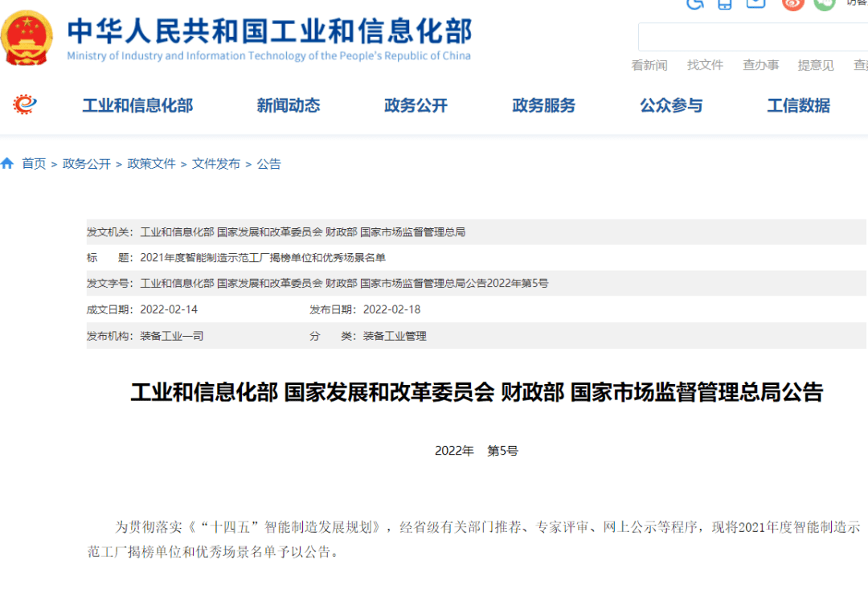Go to 文件发布 breadcrumb link
The height and width of the screenshot is (589, 868).
216,164
